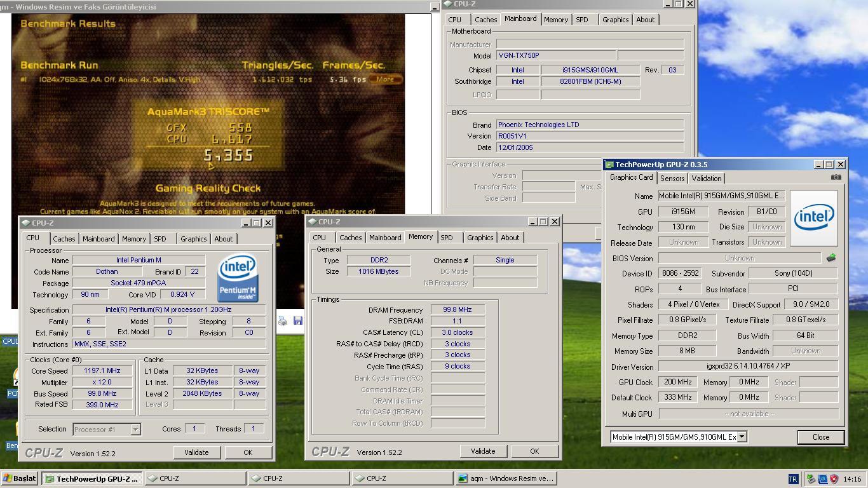
Task: Open the blue Intel graphics tray icon
Action: pyautogui.click(x=822, y=478)
